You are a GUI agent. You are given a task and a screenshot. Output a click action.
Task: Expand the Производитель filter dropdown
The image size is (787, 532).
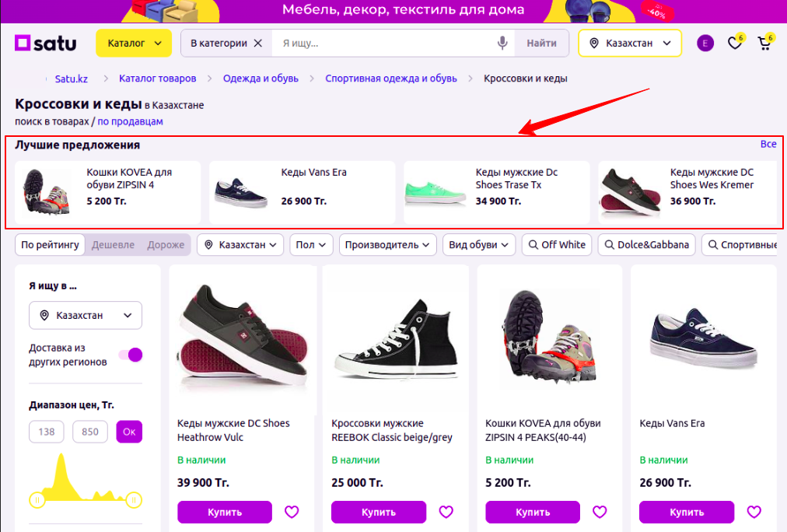coord(387,245)
